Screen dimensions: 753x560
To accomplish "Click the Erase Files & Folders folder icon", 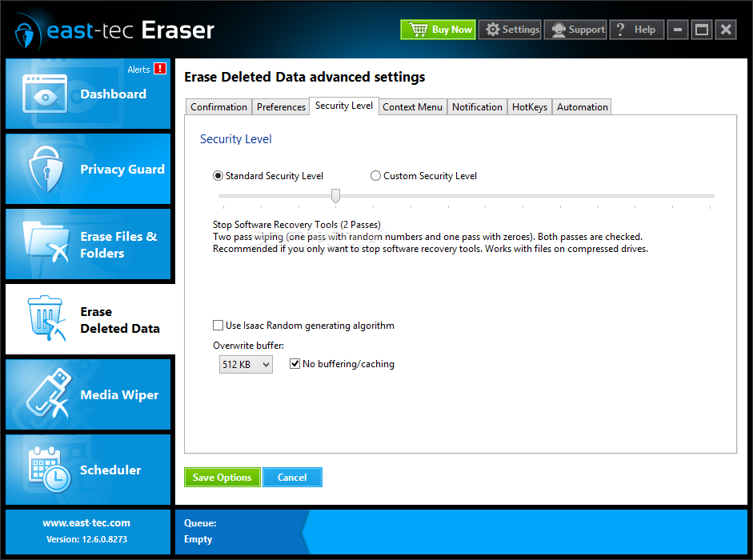I will (46, 243).
